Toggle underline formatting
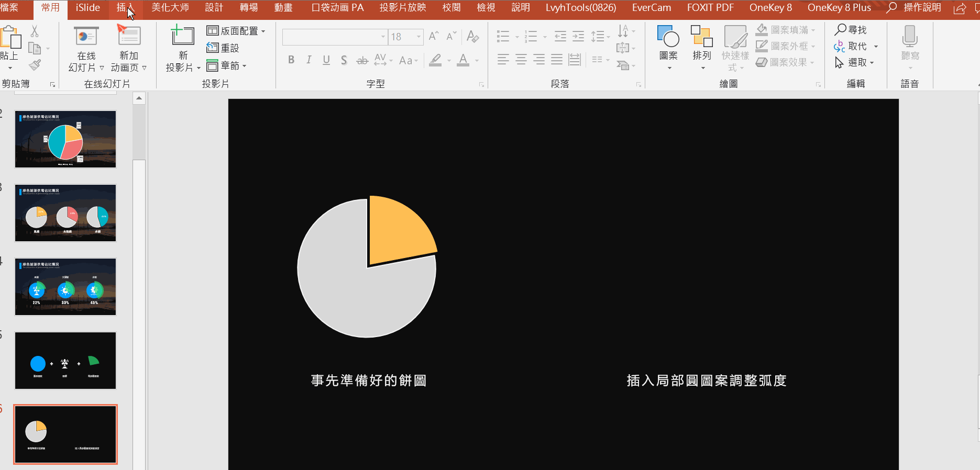 point(326,60)
